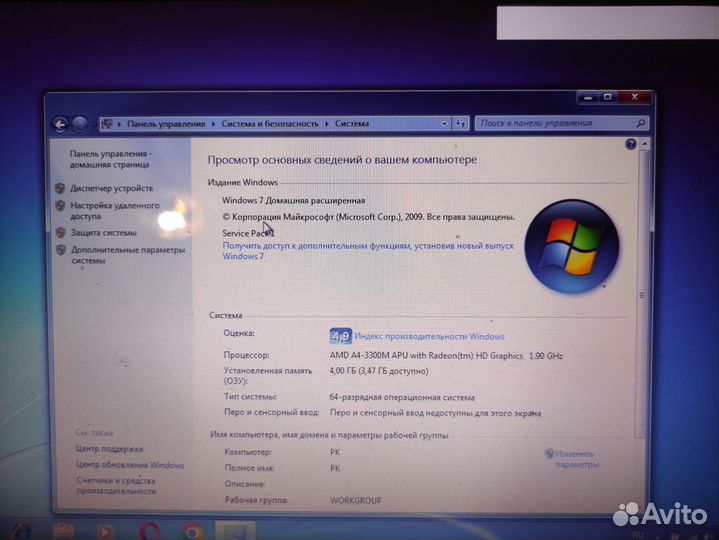Click the AMD A4-3300M processor text

tap(446, 355)
